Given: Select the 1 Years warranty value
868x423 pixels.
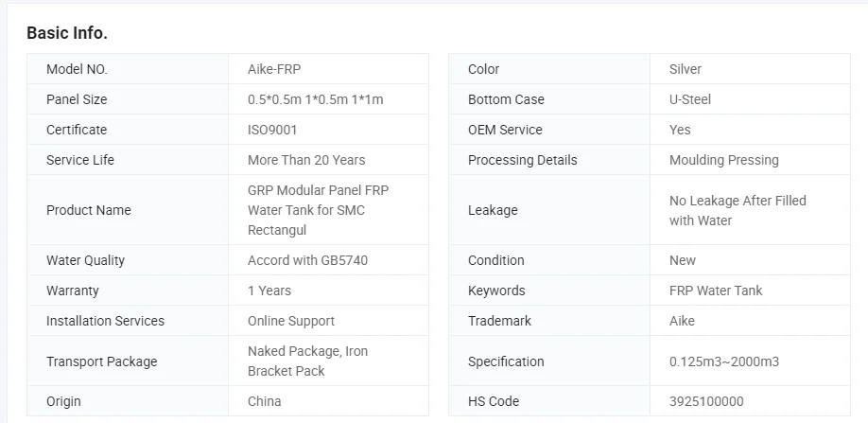Looking at the screenshot, I should point(269,291).
